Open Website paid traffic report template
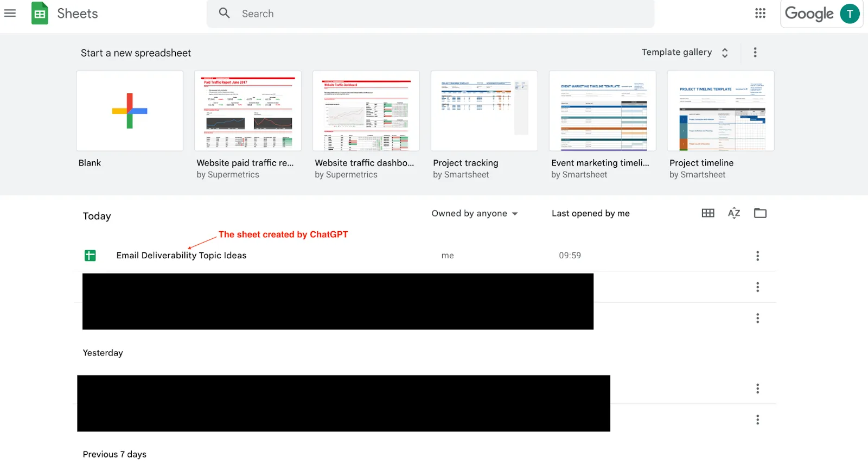The width and height of the screenshot is (868, 464). (x=248, y=111)
